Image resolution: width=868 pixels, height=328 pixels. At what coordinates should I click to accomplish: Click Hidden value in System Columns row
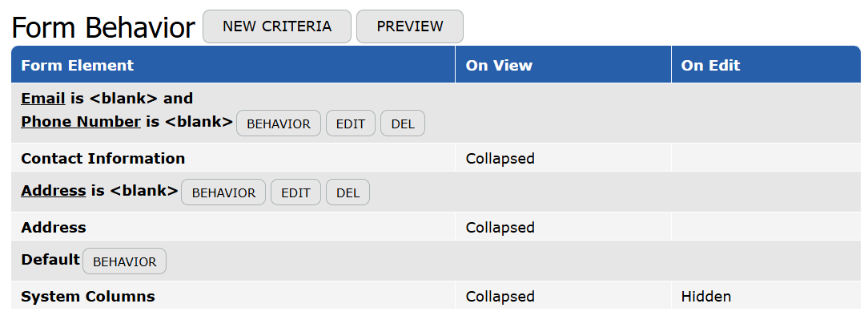705,297
